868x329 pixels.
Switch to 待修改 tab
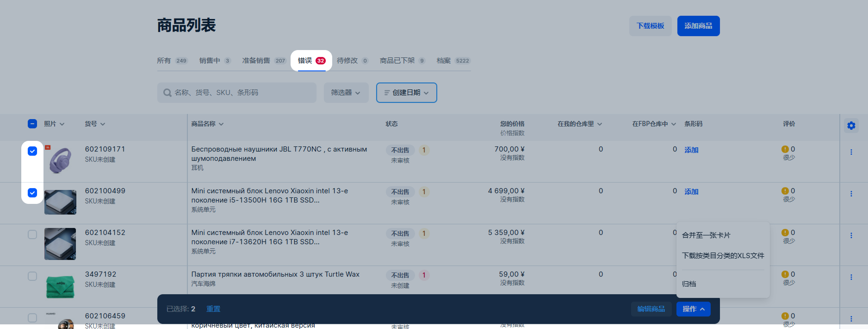tap(353, 61)
